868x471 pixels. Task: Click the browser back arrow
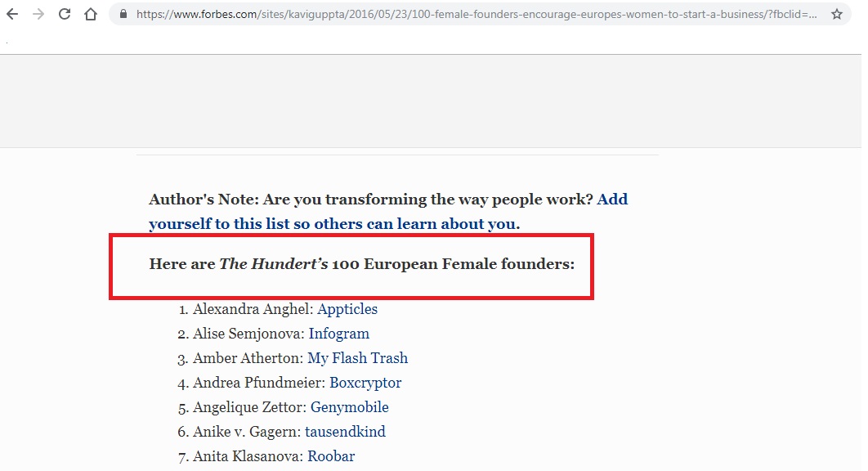coord(12,14)
